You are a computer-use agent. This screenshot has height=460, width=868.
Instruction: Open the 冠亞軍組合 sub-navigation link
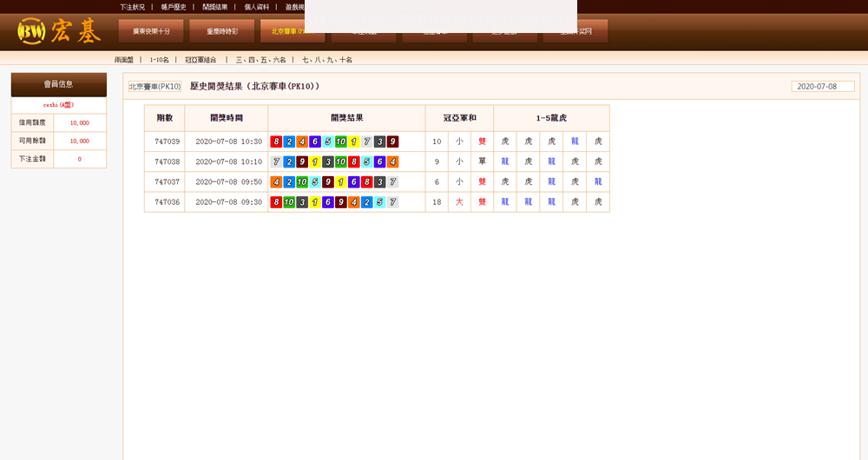201,60
